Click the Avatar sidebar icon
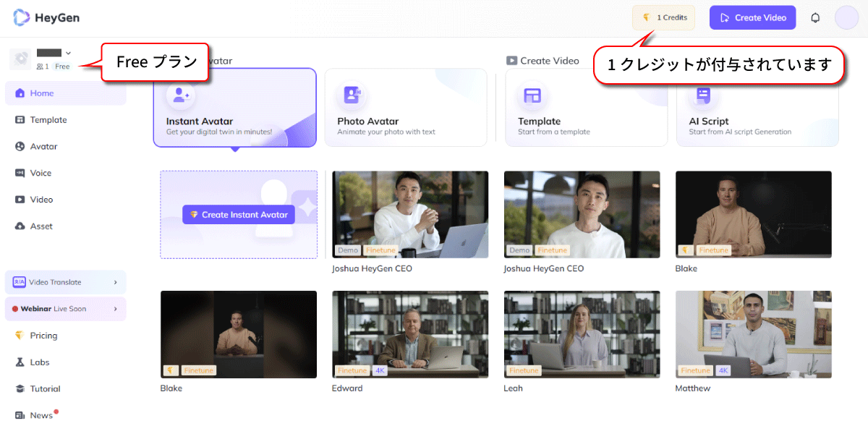This screenshot has width=868, height=434. (20, 147)
